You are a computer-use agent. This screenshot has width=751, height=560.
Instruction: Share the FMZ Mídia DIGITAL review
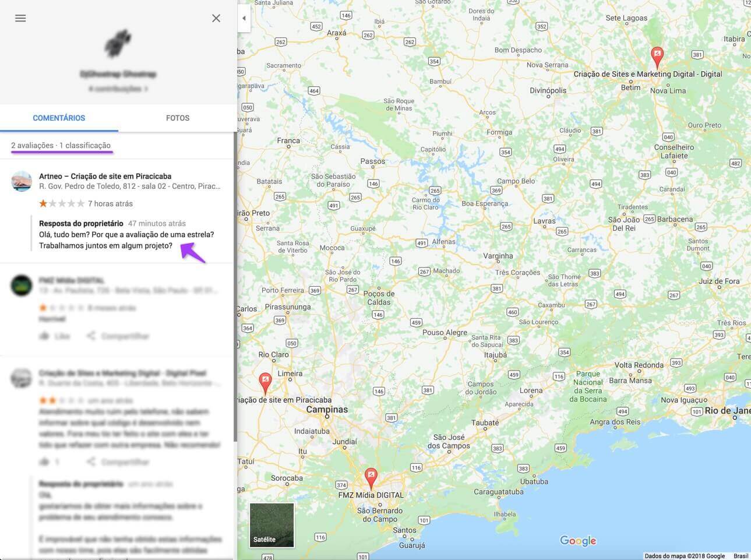click(x=118, y=336)
